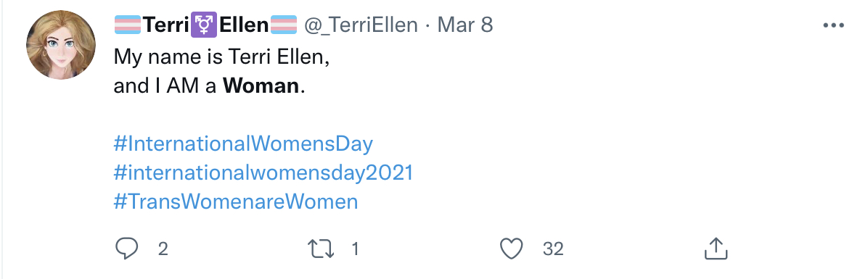This screenshot has width=868, height=279.
Task: Click the 32 likes count
Action: pyautogui.click(x=553, y=249)
